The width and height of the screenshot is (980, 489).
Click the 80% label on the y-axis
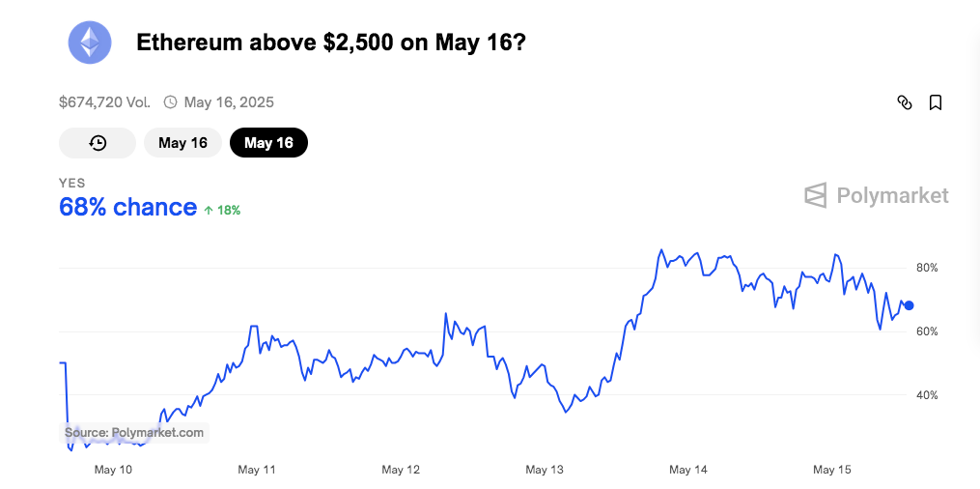click(927, 268)
